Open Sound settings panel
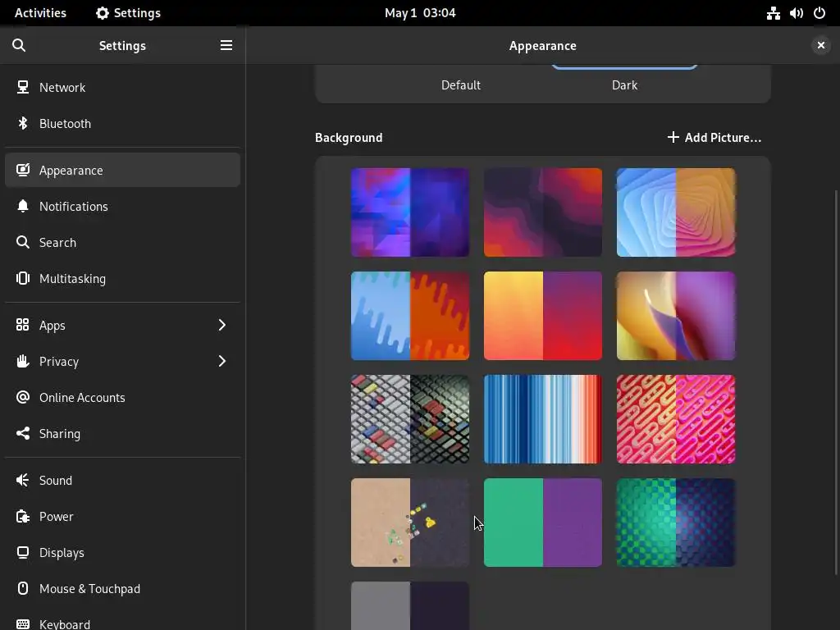The width and height of the screenshot is (840, 630). [122, 480]
